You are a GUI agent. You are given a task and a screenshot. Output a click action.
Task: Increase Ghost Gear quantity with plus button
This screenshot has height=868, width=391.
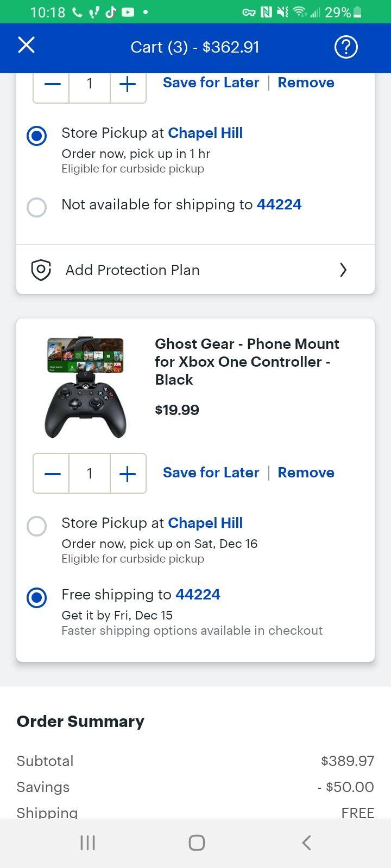pyautogui.click(x=127, y=473)
